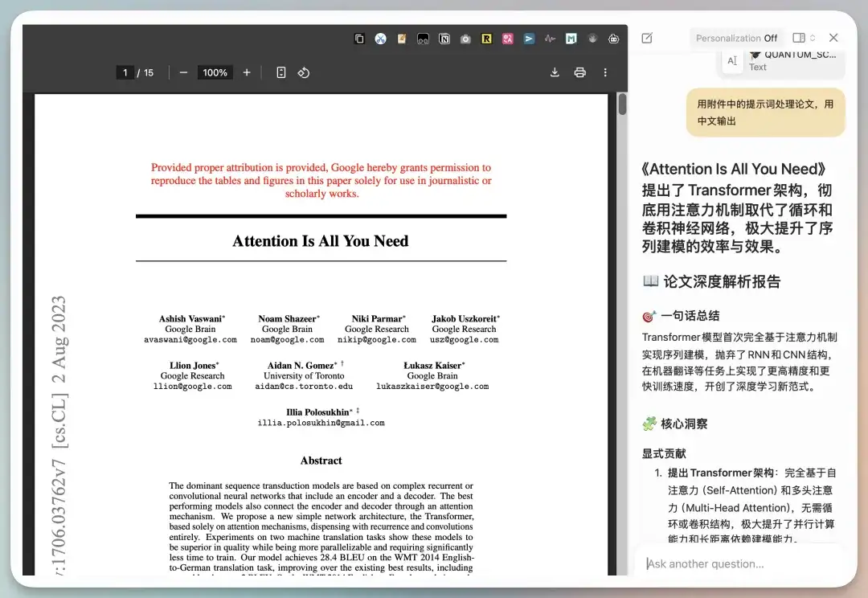Click the black glasses reader extension icon
The height and width of the screenshot is (598, 868).
coord(423,39)
